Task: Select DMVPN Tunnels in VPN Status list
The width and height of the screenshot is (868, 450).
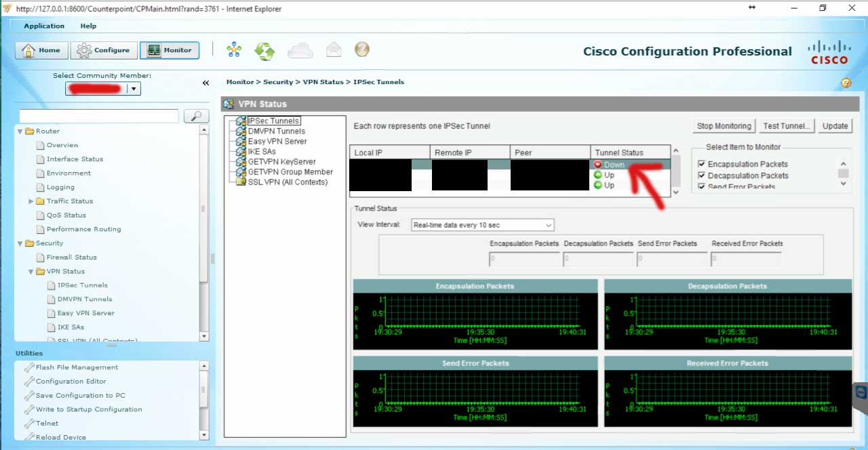Action: click(276, 131)
